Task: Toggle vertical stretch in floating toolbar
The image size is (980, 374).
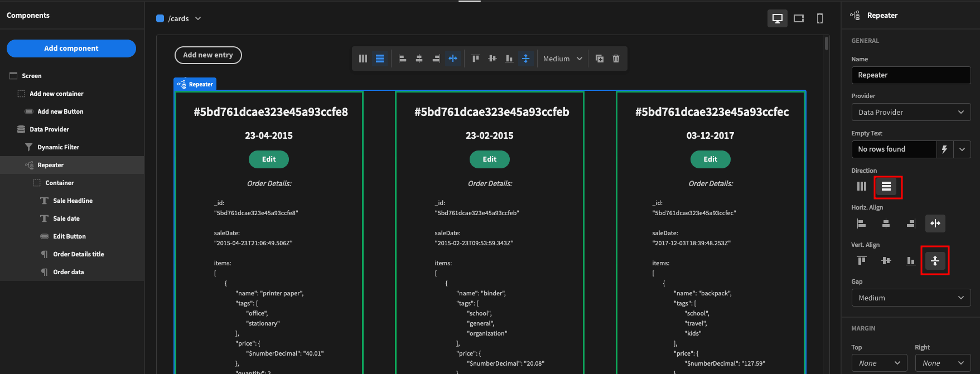Action: tap(525, 59)
